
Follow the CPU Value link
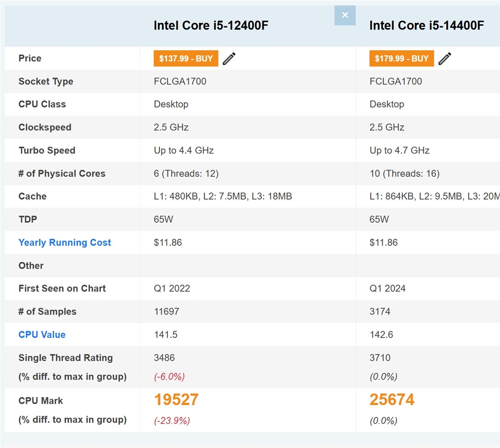tap(42, 335)
